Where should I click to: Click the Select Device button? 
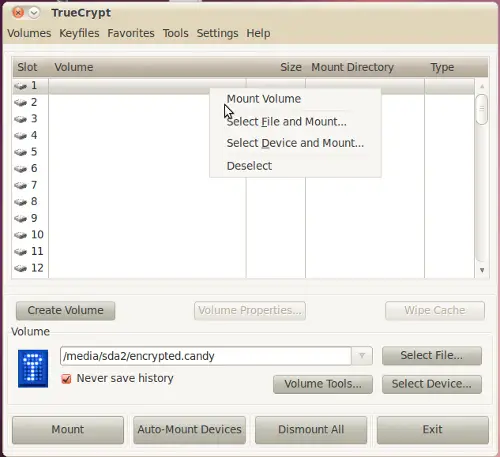432,384
